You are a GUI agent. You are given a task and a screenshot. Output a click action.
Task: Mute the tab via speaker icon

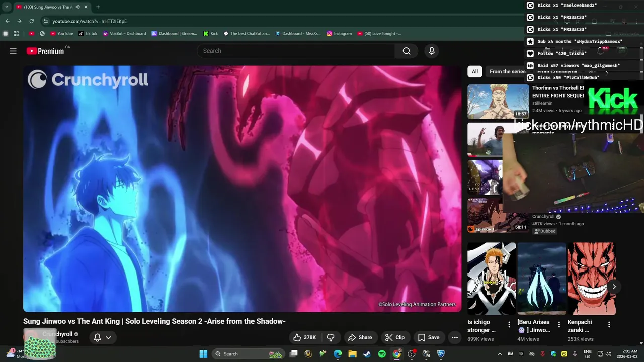click(x=77, y=7)
